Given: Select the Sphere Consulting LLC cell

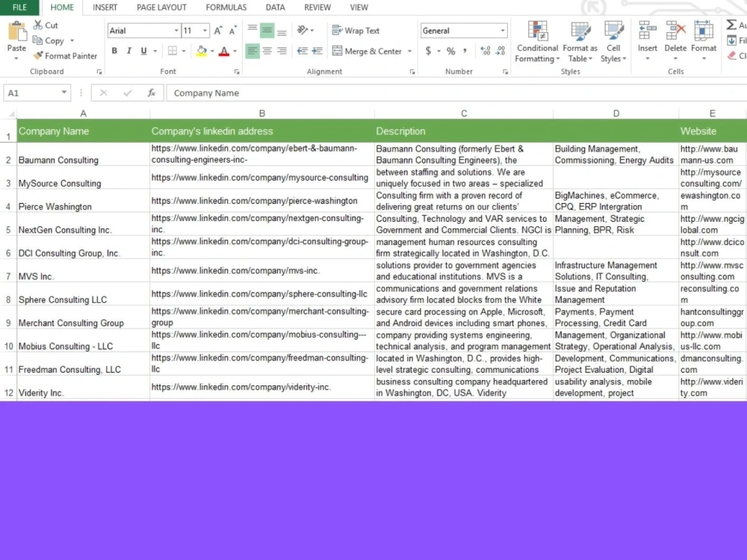Looking at the screenshot, I should click(84, 294).
